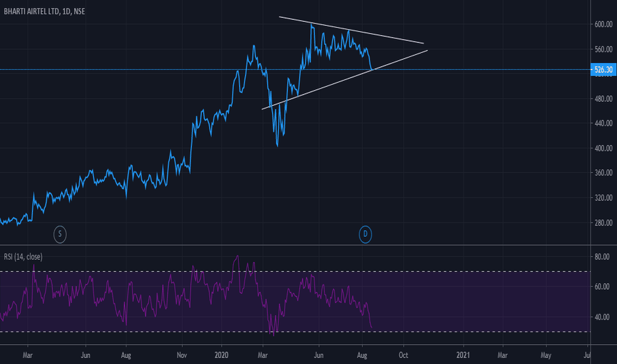The height and width of the screenshot is (364, 617).
Task: Click the 2021 label on time axis
Action: 463,355
